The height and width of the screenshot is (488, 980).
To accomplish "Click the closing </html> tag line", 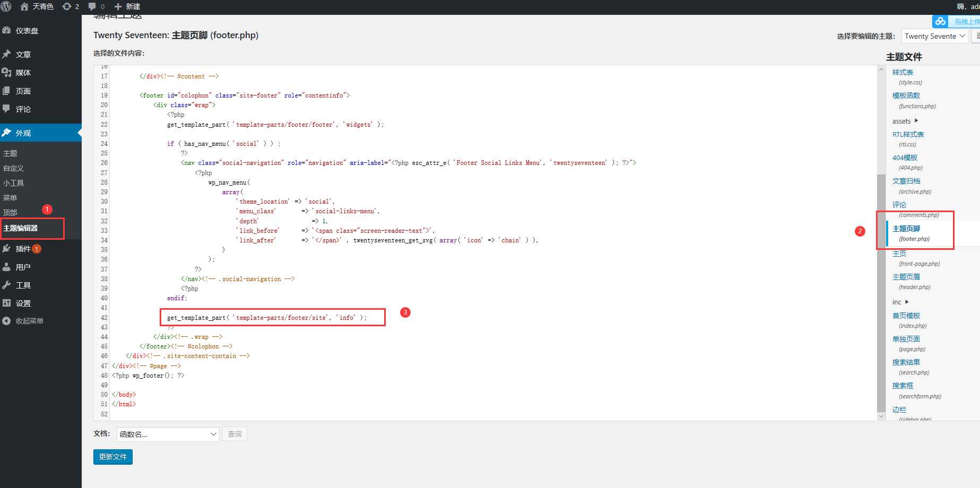I will [x=124, y=404].
